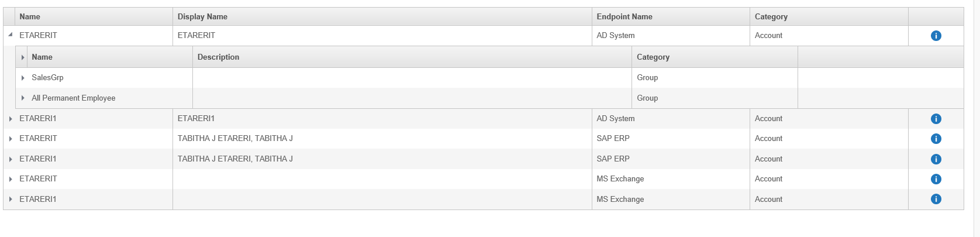Expand ETARERI1 AD System account row
Image resolution: width=980 pixels, height=237 pixels.
pos(11,119)
